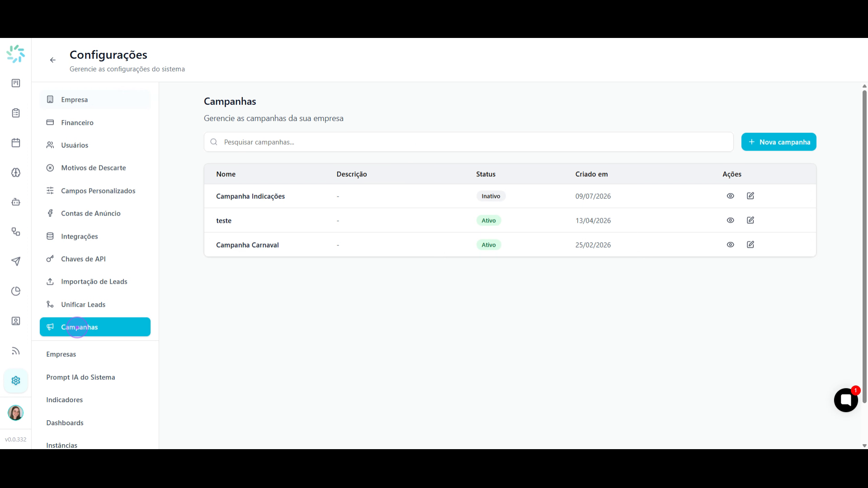Image resolution: width=868 pixels, height=488 pixels.
Task: Open the chat widget bubble
Action: pos(846,400)
